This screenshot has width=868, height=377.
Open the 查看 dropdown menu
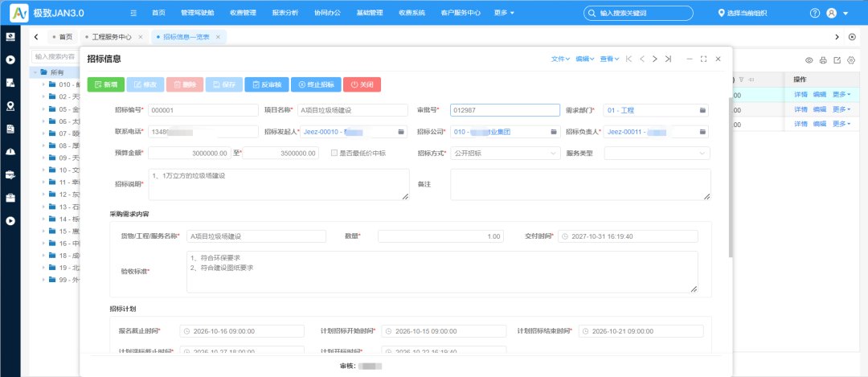pos(609,59)
